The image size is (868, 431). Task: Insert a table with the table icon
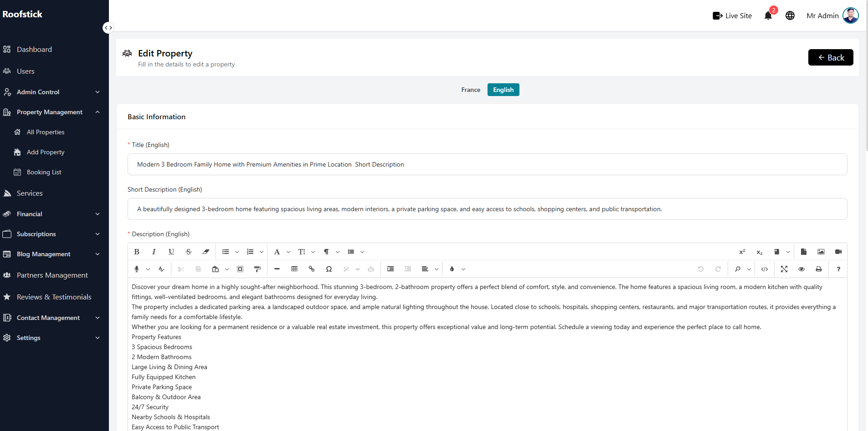pos(294,269)
